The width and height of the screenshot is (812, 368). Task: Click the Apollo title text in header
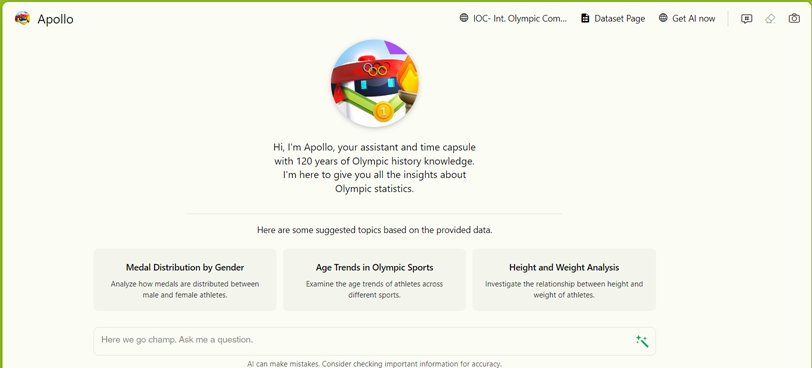pyautogui.click(x=55, y=19)
